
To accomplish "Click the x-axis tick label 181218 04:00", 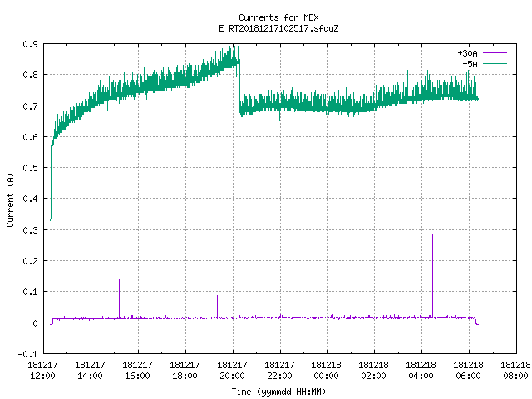I will 421,371.
